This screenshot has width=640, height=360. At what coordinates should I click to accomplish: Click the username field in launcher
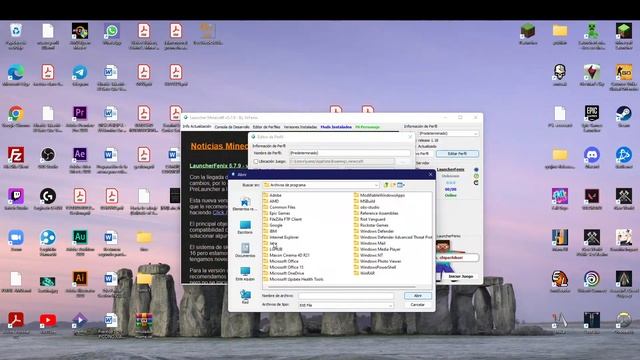[457, 258]
